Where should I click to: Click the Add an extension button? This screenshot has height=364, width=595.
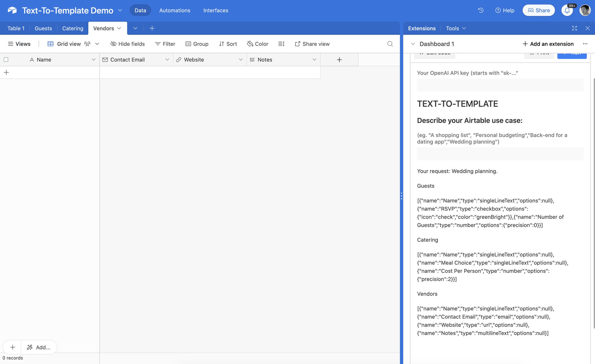(x=549, y=44)
